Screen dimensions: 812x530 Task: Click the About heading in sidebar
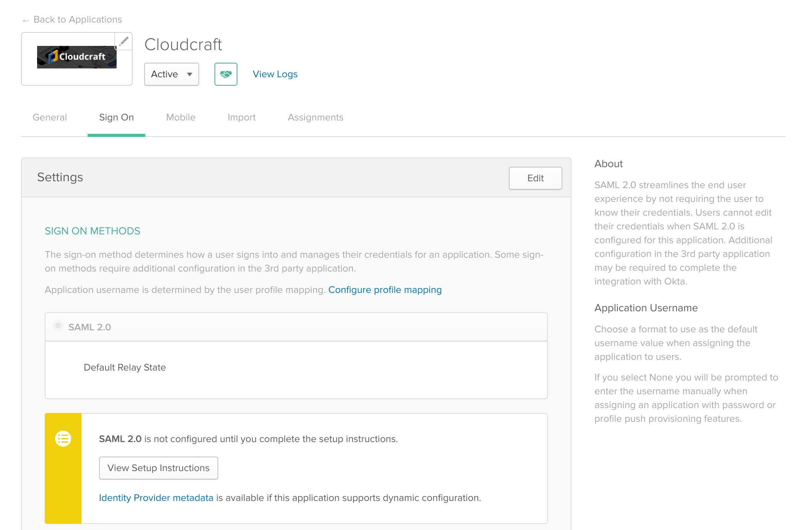pyautogui.click(x=609, y=164)
